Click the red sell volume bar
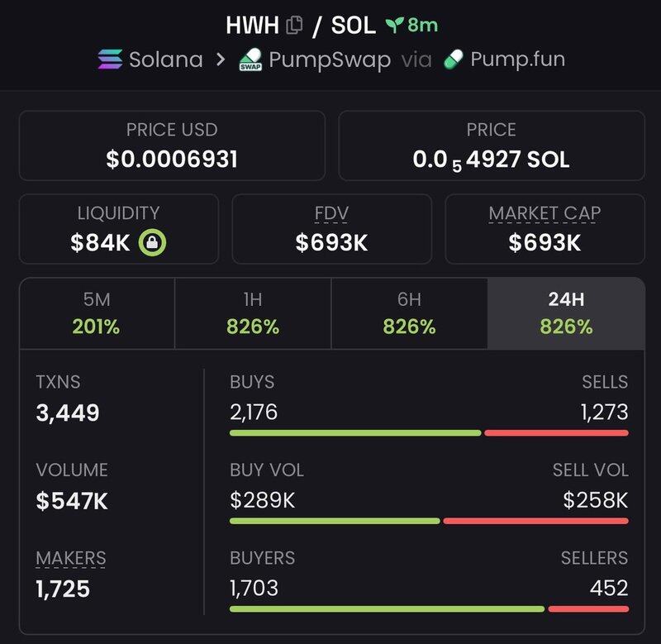Image resolution: width=661 pixels, height=644 pixels. click(x=535, y=521)
